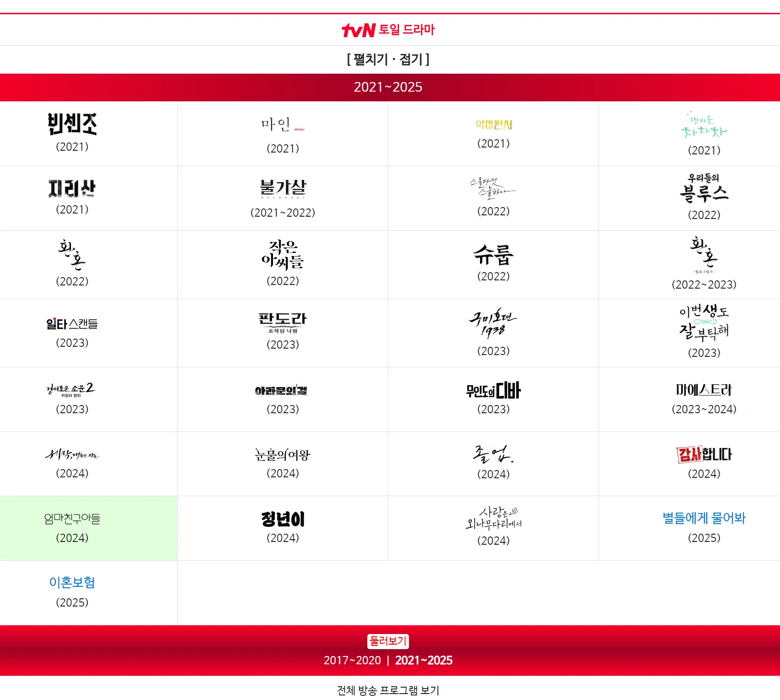Open the 스물다섯 스물하나 handwritten logo
The width and height of the screenshot is (780, 700).
493,188
